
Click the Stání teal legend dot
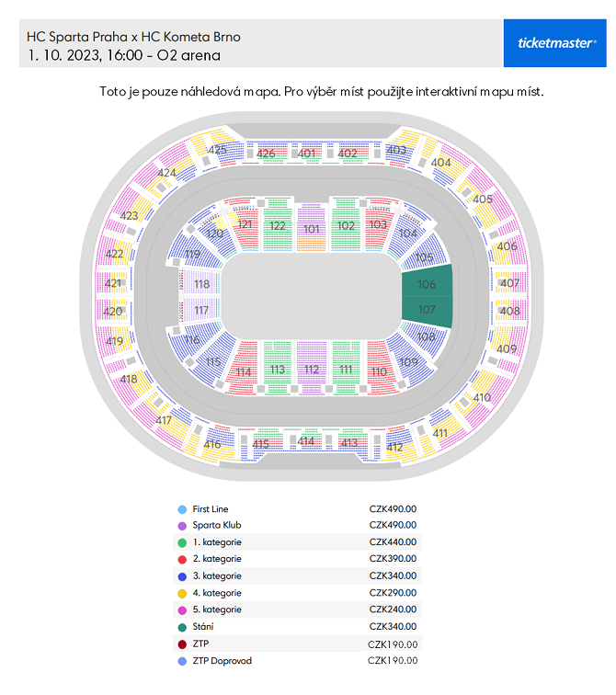point(182,627)
